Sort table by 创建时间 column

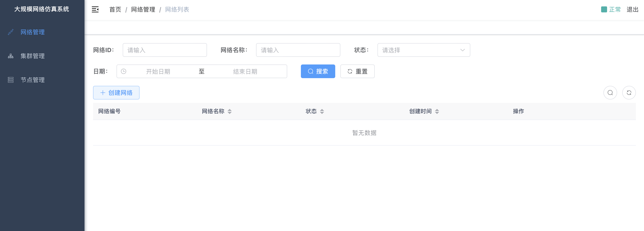pos(437,111)
